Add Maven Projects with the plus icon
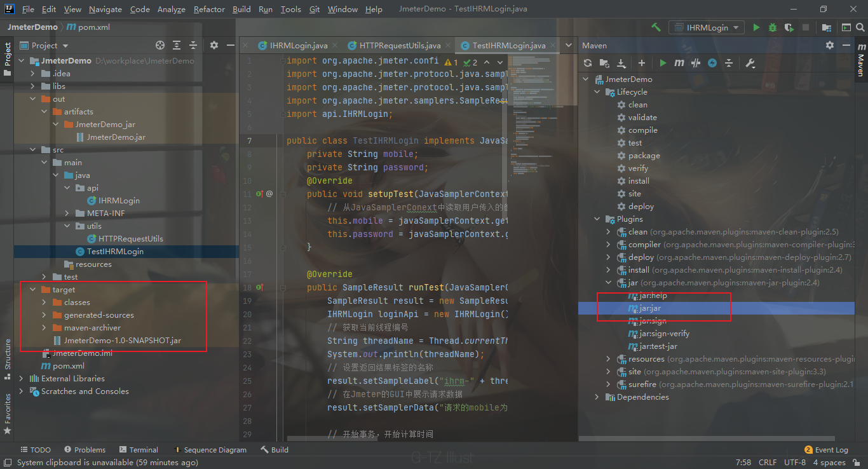This screenshot has width=868, height=469. [x=642, y=63]
